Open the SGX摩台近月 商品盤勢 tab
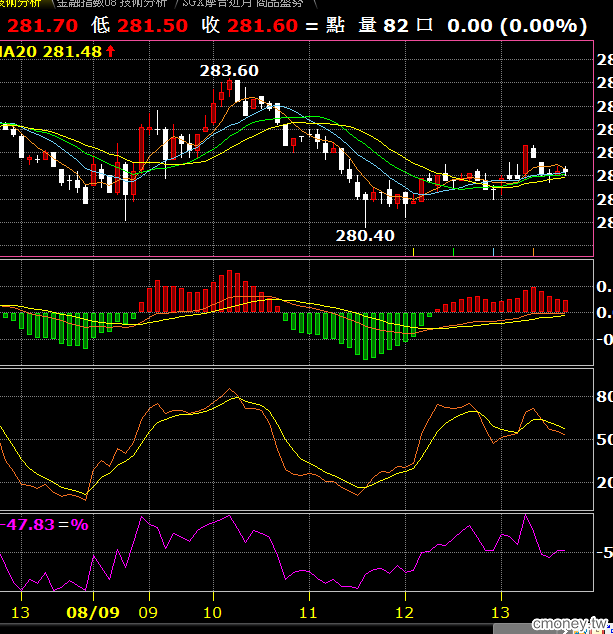The width and height of the screenshot is (613, 634). click(x=243, y=4)
